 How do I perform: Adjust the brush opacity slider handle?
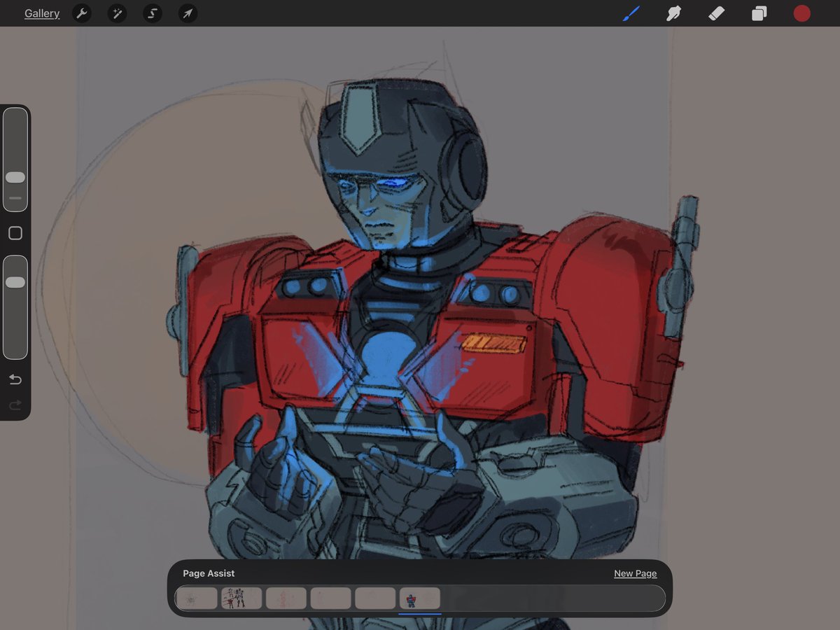(x=15, y=282)
